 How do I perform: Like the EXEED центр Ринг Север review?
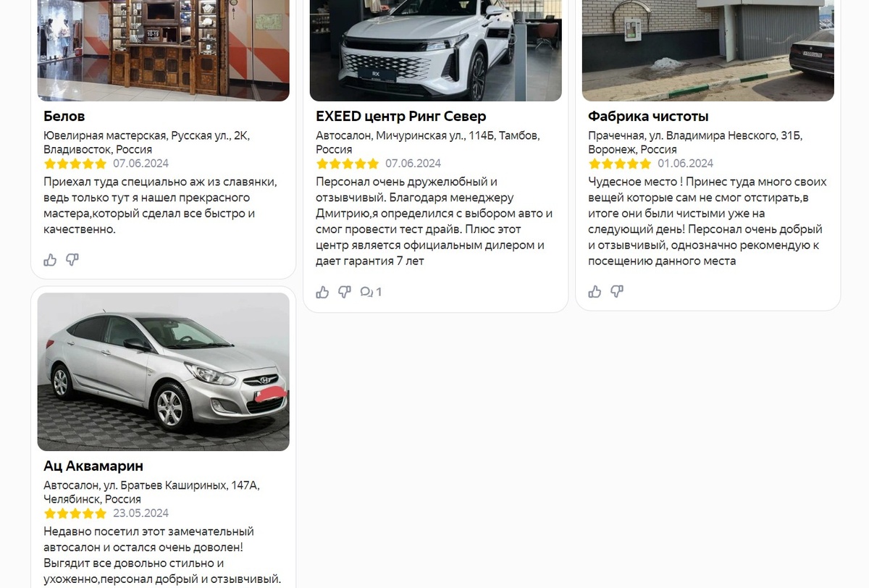(x=322, y=292)
